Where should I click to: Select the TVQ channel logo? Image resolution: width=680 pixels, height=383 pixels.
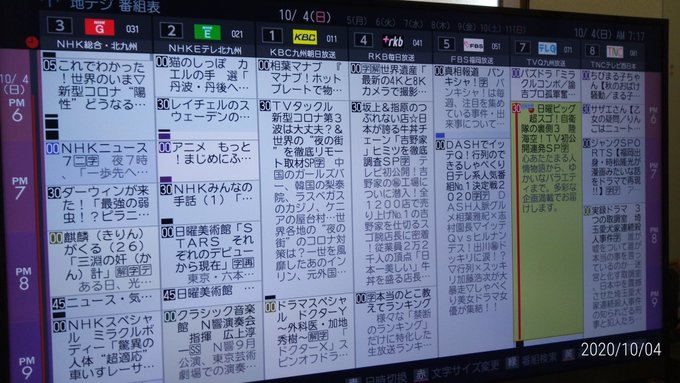547,48
